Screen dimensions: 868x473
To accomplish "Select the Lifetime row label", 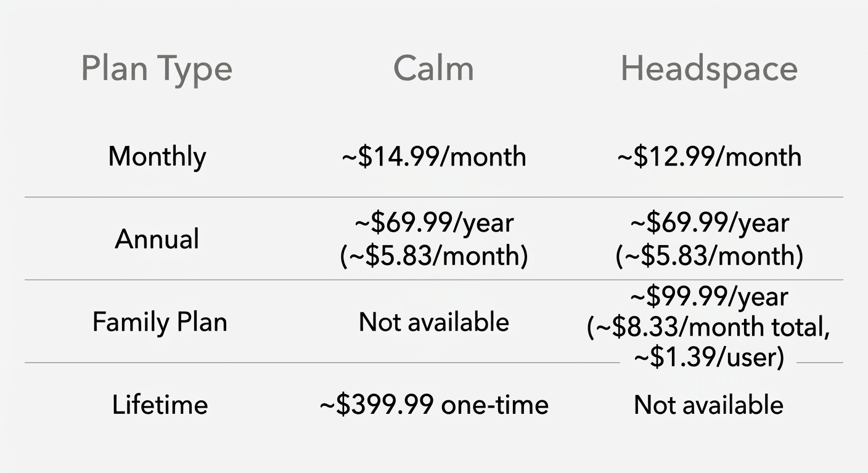I will click(160, 405).
